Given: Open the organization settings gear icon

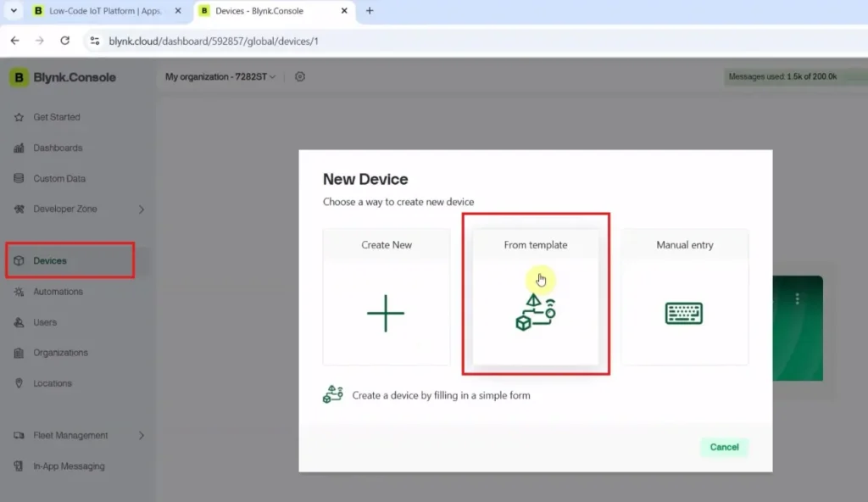Looking at the screenshot, I should coord(300,76).
